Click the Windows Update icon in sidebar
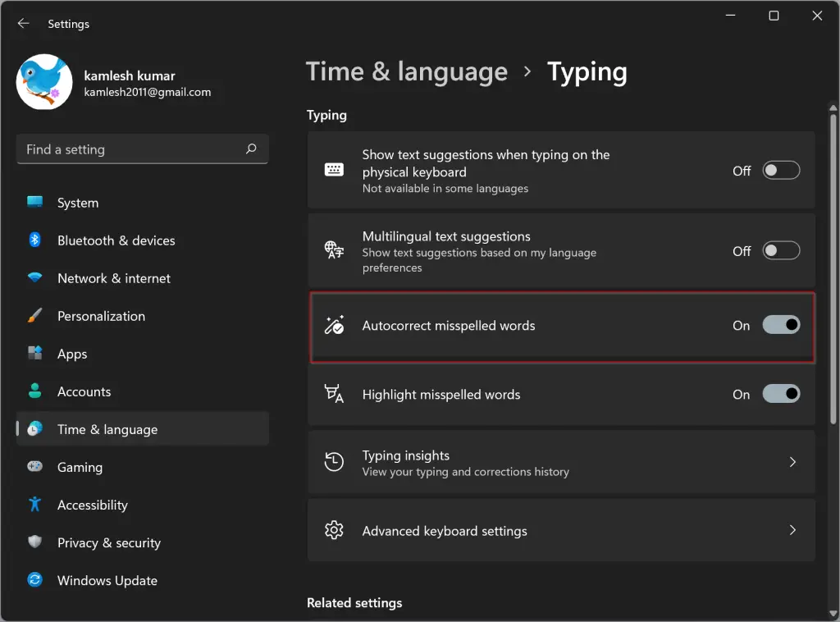This screenshot has height=622, width=840. point(34,580)
